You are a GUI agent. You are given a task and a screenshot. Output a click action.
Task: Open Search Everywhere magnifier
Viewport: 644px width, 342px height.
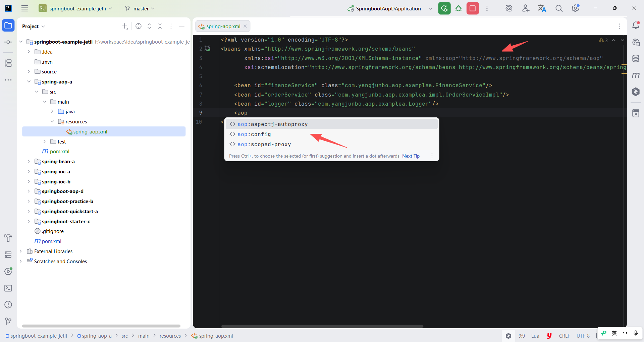coord(559,8)
